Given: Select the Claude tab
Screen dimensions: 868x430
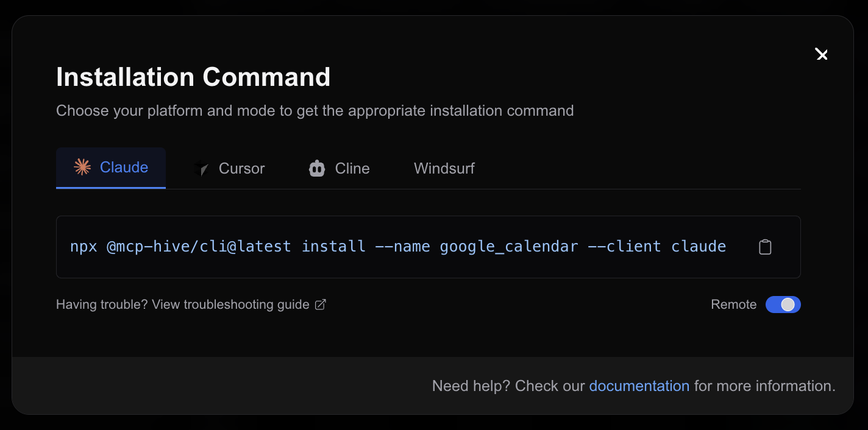Looking at the screenshot, I should coord(110,167).
